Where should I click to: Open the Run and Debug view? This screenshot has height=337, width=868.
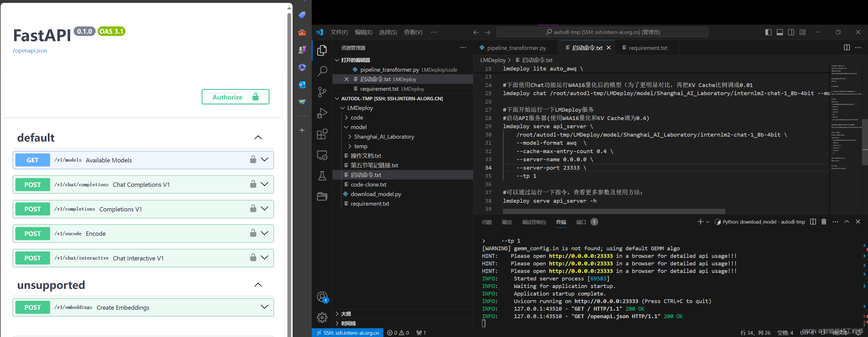(x=322, y=113)
